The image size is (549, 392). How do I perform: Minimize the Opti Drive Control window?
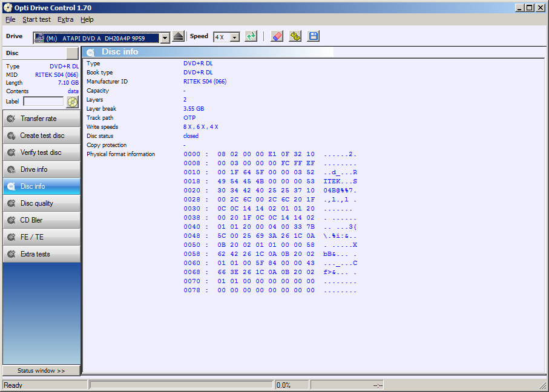tap(519, 8)
